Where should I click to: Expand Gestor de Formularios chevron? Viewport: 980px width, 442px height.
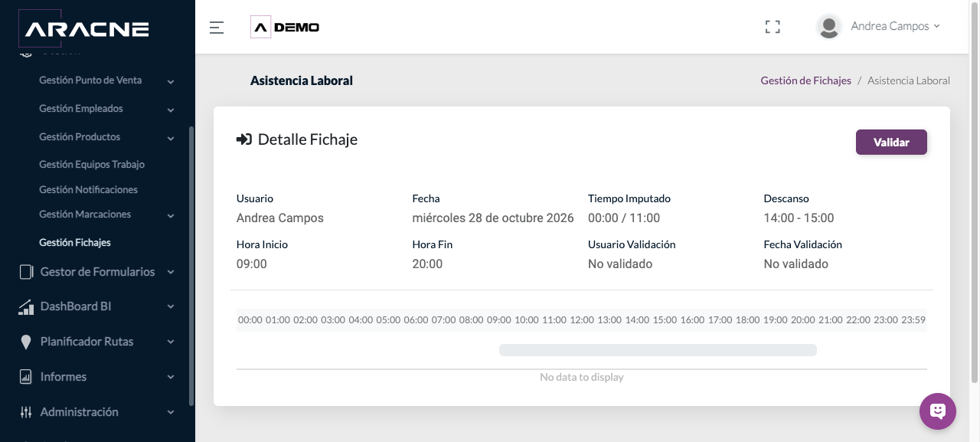point(171,272)
